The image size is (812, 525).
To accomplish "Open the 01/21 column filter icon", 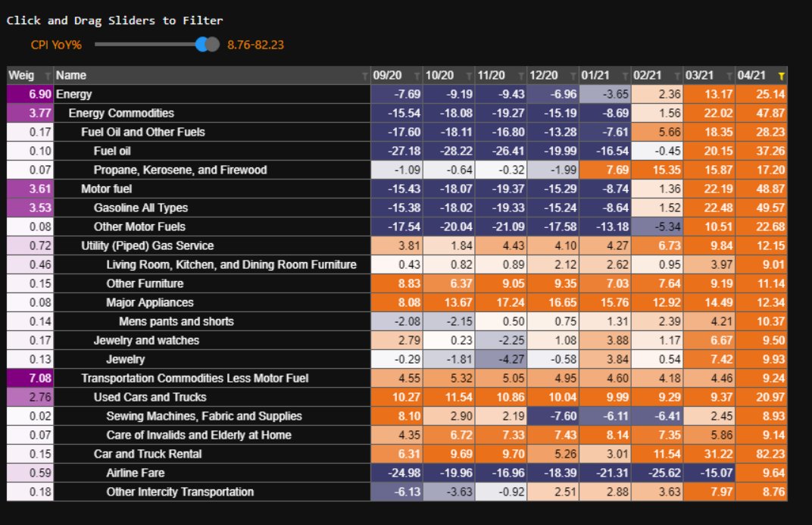I will click(x=625, y=76).
